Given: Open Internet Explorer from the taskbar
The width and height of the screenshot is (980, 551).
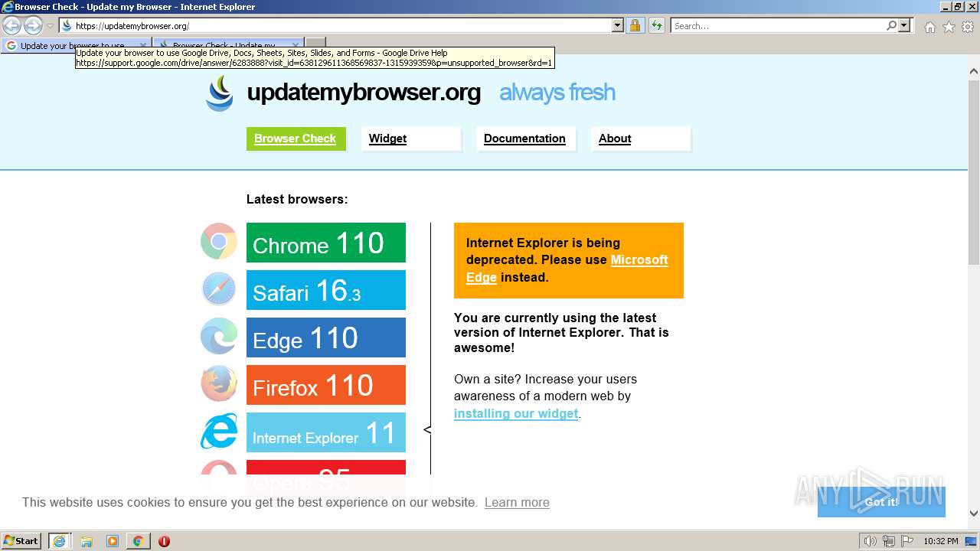Looking at the screenshot, I should coord(59,541).
